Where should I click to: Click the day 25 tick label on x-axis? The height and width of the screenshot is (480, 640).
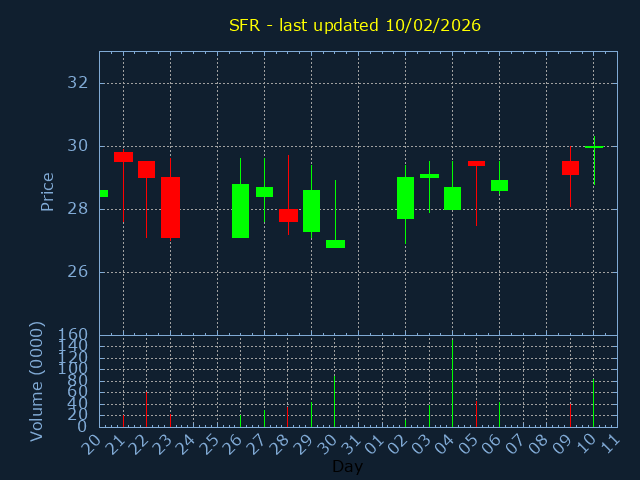pos(210,442)
